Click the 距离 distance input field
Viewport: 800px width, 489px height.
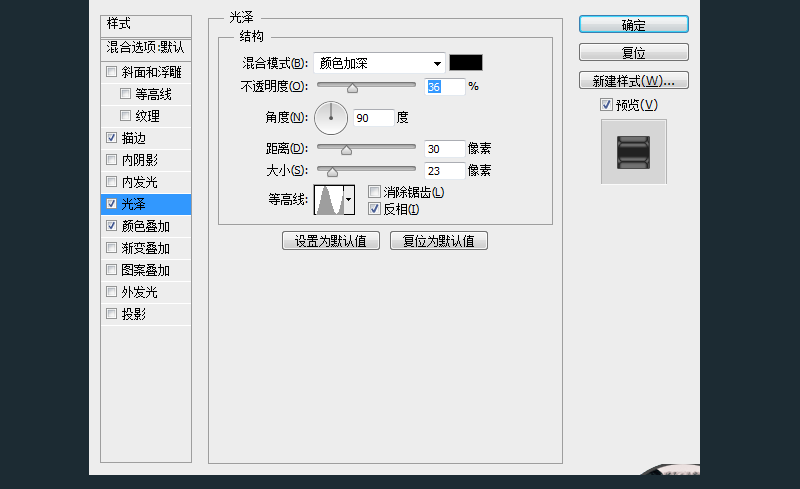[x=444, y=148]
